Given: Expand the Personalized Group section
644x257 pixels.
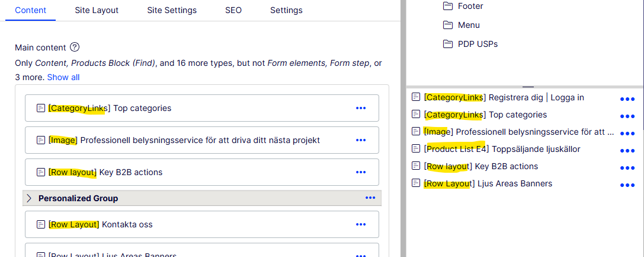Looking at the screenshot, I should coord(29,198).
